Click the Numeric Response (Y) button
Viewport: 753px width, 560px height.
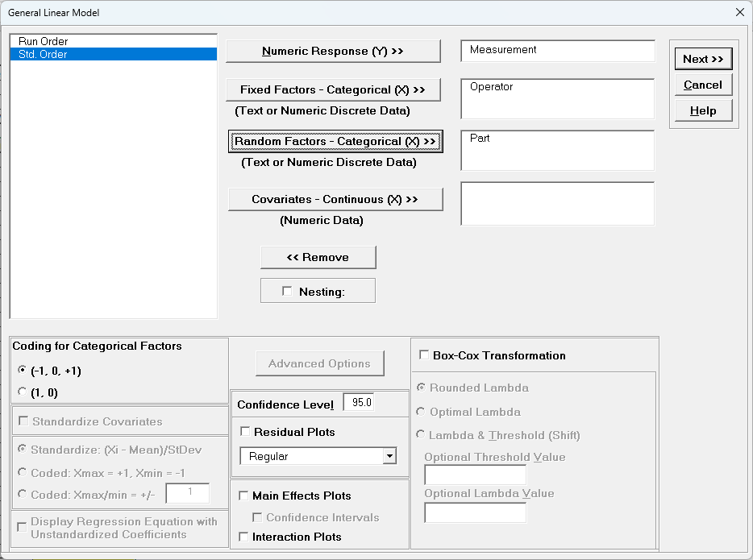[x=333, y=50]
